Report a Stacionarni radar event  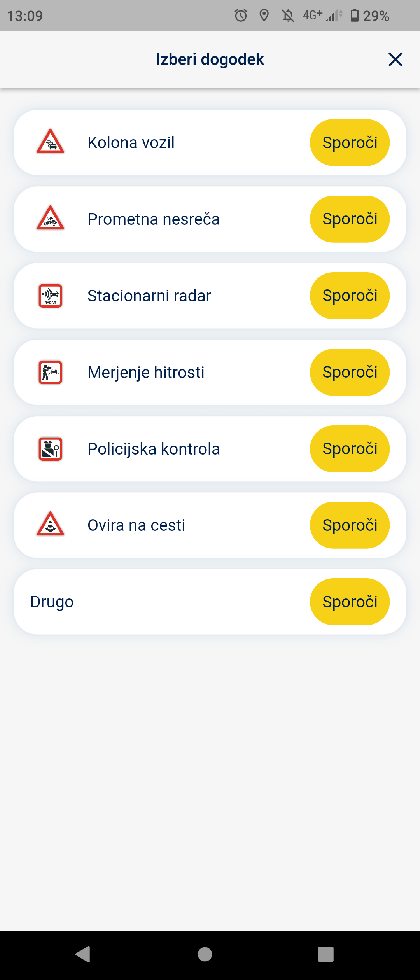(349, 296)
